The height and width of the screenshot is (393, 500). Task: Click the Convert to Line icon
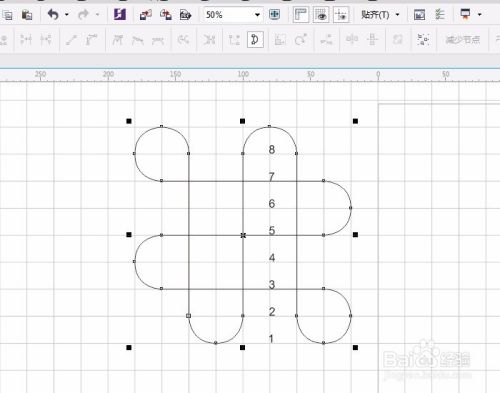point(71,40)
